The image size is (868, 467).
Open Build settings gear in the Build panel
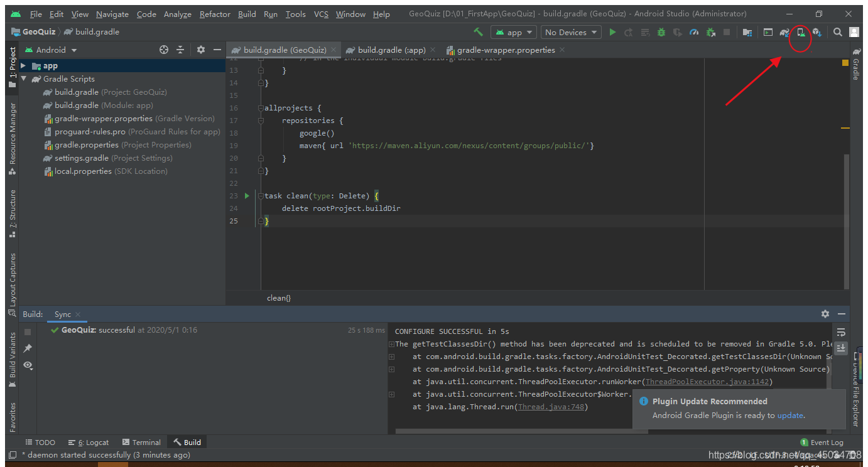click(825, 314)
